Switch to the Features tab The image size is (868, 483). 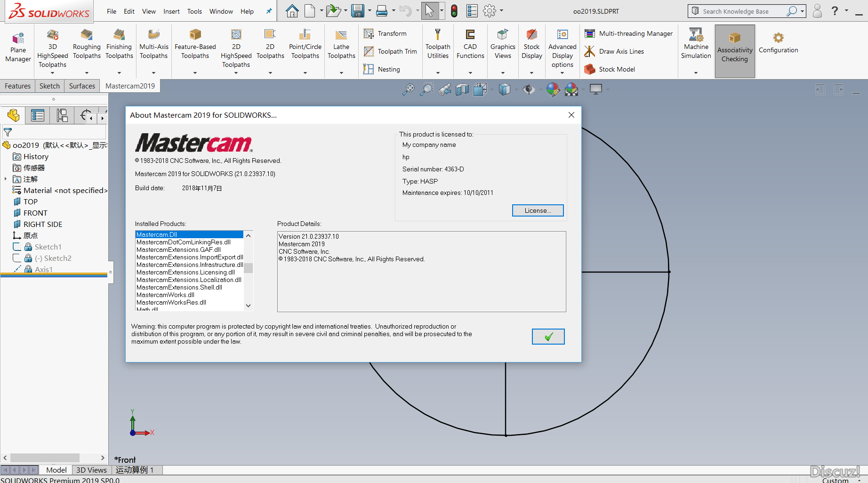point(17,86)
